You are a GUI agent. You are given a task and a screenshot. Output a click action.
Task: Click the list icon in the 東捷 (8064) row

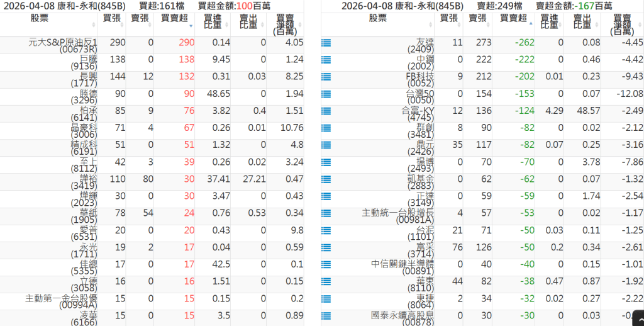(326, 298)
